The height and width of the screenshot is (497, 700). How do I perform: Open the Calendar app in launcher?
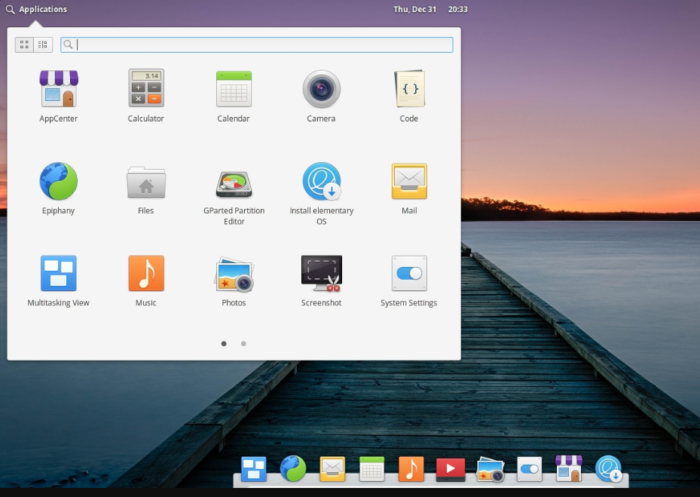click(233, 89)
